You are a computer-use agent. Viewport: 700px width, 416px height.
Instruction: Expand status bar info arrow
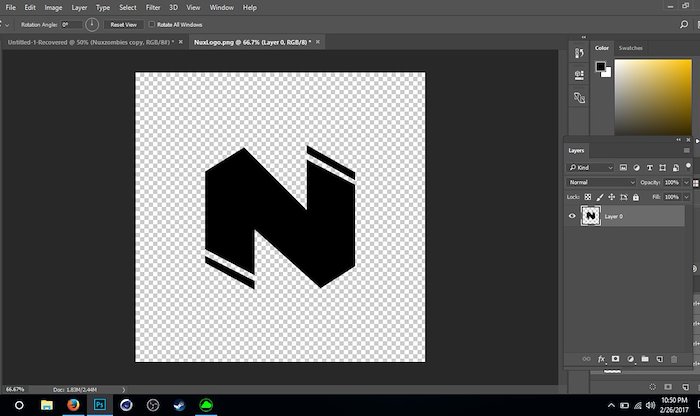point(124,390)
